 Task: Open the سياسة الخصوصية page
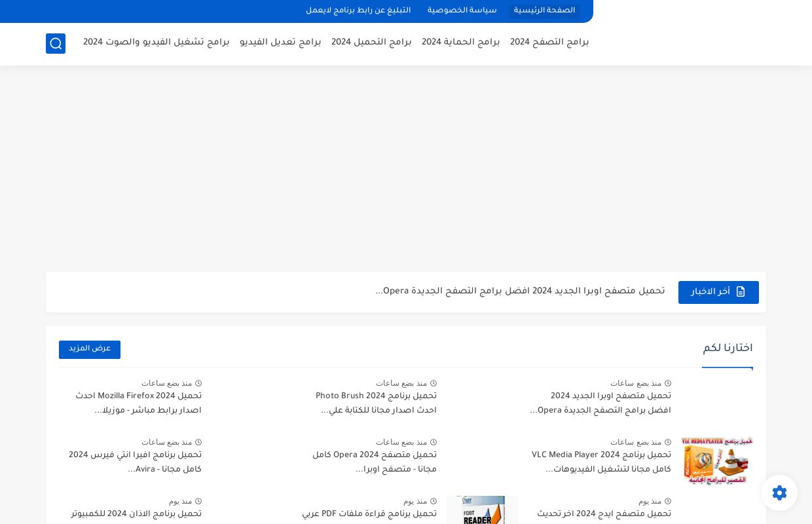pos(462,10)
